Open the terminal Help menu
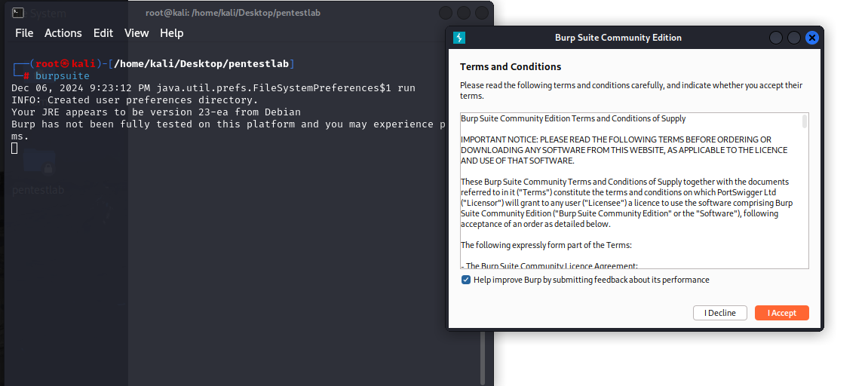 click(172, 33)
